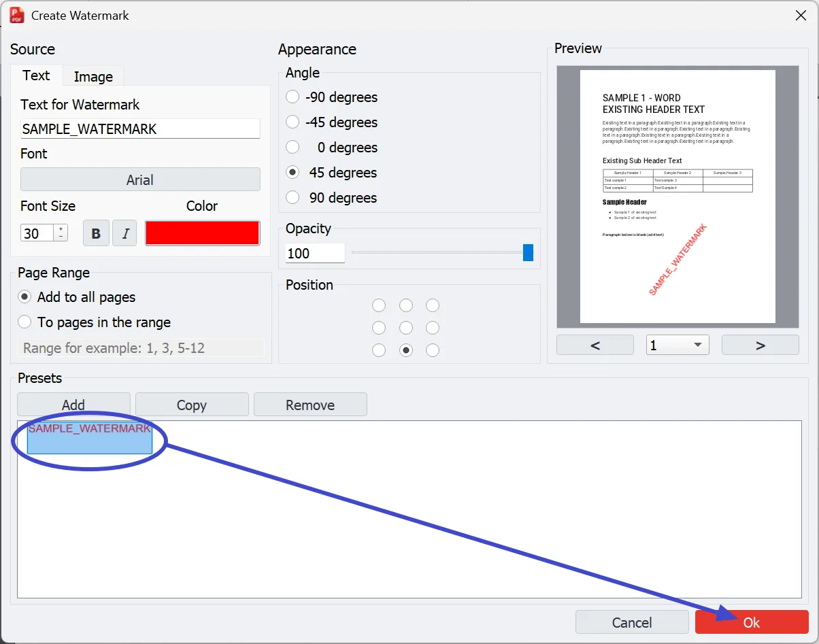Click the opacity slider handle
This screenshot has width=819, height=644.
tap(528, 253)
